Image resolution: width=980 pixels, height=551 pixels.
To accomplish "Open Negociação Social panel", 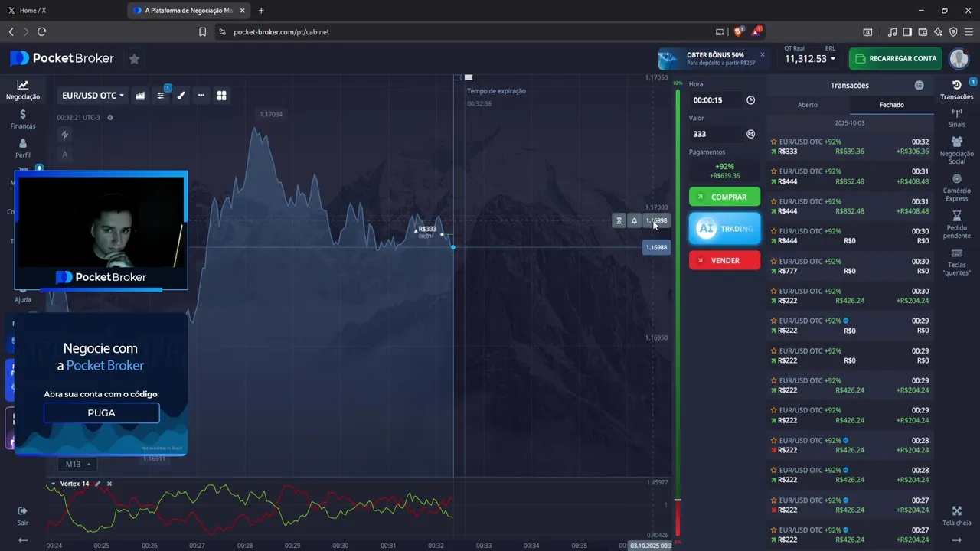I will (957, 151).
